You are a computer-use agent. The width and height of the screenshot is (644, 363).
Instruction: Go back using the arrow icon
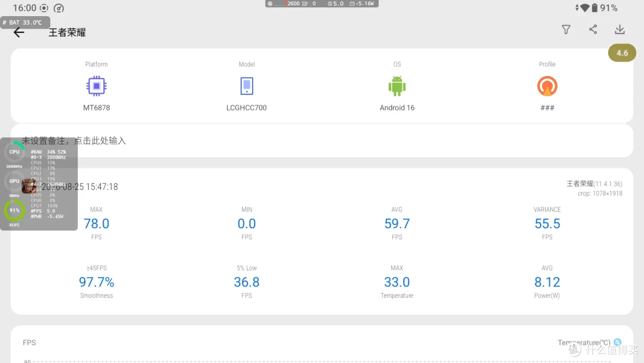click(x=19, y=32)
